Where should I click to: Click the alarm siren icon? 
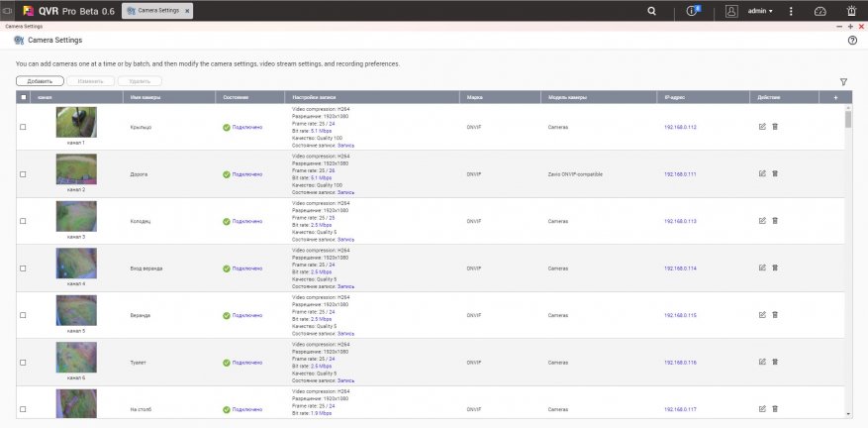click(851, 11)
